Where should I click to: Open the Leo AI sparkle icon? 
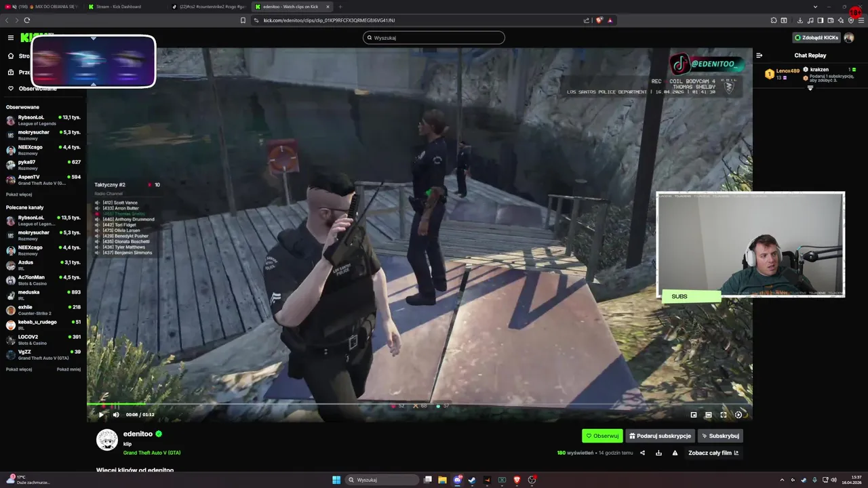(841, 20)
